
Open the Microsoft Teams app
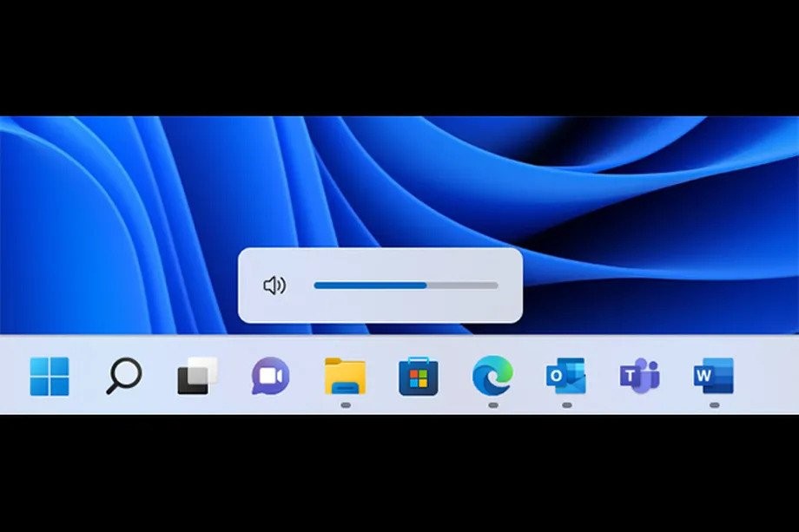pos(639,376)
